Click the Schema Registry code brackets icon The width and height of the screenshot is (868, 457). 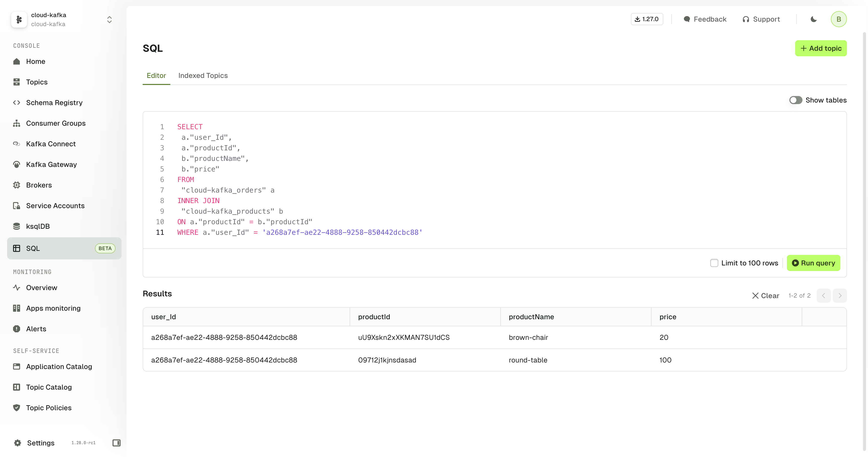click(x=17, y=103)
